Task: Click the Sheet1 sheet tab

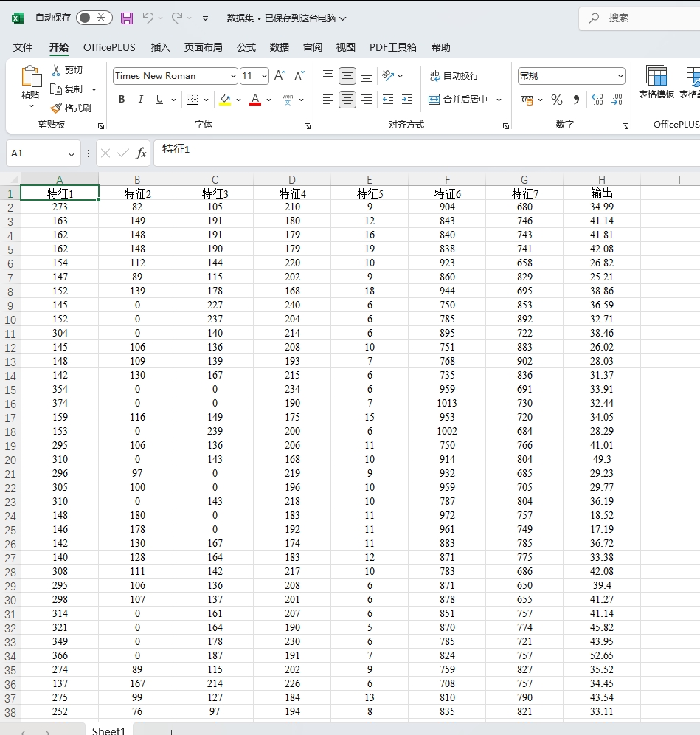Action: 108,731
